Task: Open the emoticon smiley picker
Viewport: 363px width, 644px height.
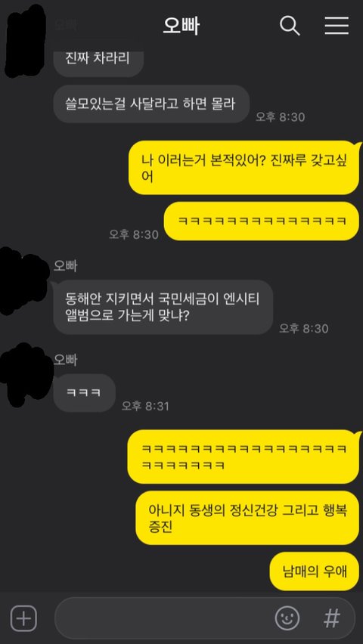Action: [x=287, y=618]
